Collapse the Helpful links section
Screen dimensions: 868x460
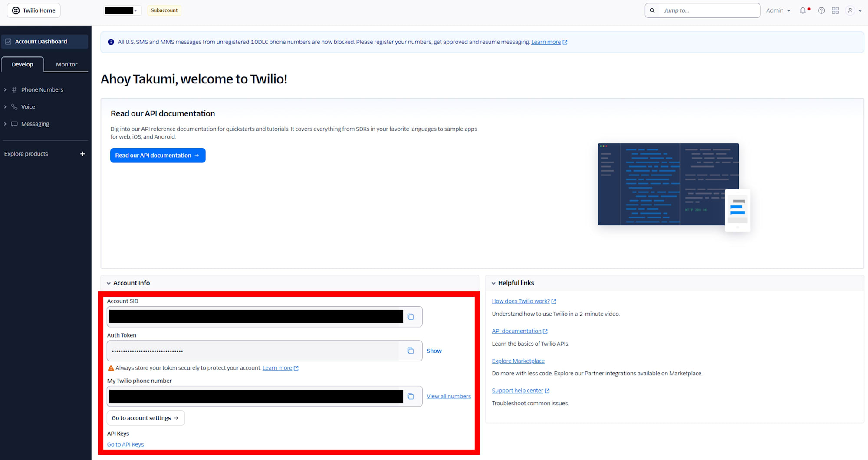(493, 283)
